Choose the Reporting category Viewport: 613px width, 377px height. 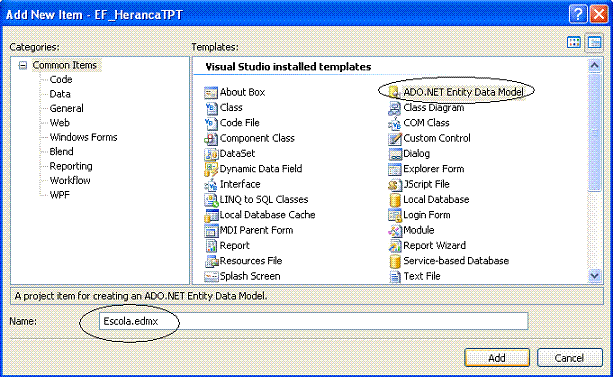coord(71,166)
